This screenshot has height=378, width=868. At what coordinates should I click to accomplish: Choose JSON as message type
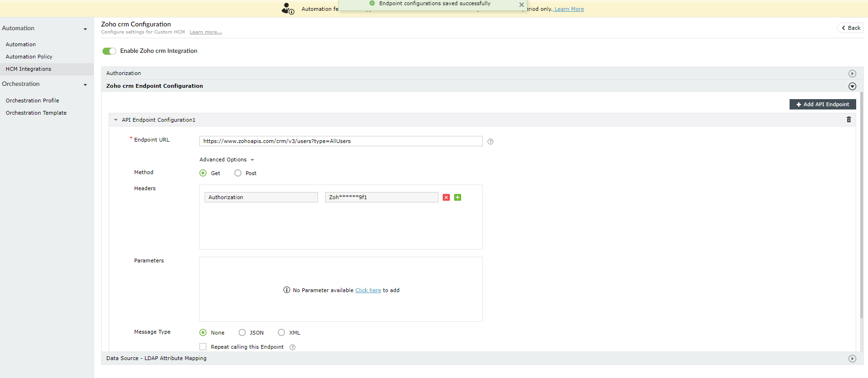(x=242, y=333)
